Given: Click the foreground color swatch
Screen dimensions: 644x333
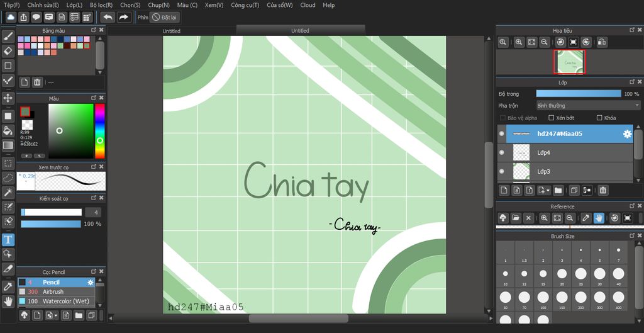Looking at the screenshot, I should point(25,111).
